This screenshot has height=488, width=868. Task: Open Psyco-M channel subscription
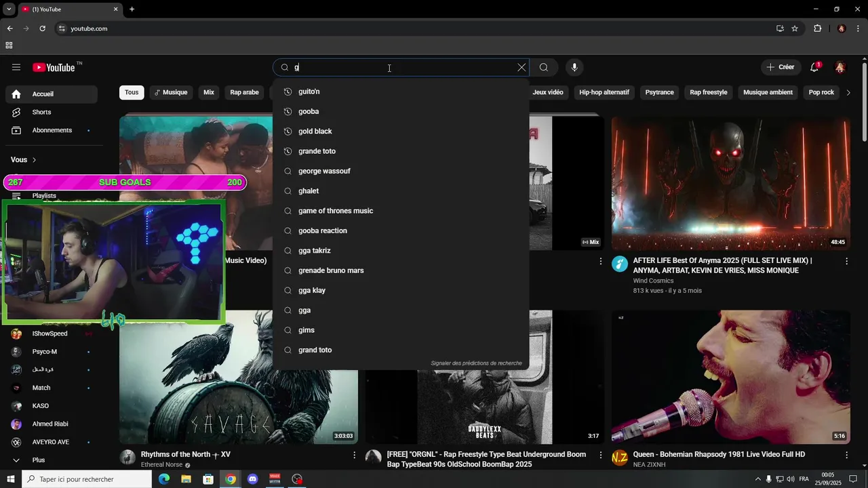coord(52,352)
